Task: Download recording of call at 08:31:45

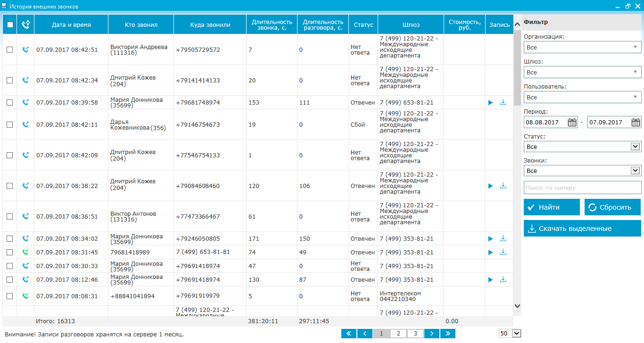Action: point(503,252)
